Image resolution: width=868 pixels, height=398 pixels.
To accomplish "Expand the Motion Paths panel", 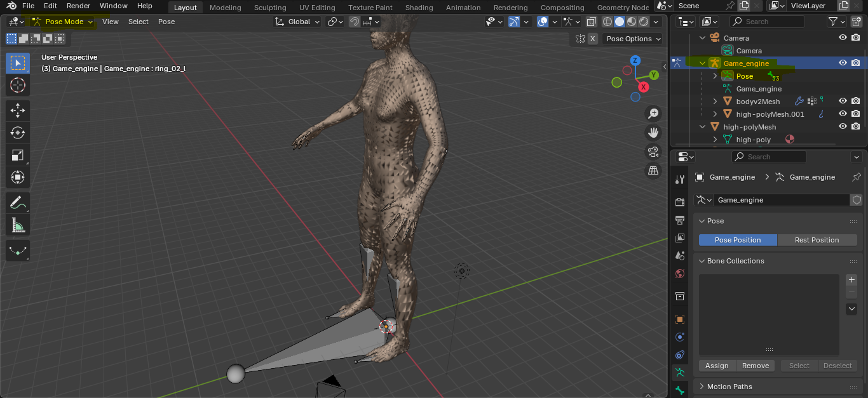I will click(x=729, y=387).
